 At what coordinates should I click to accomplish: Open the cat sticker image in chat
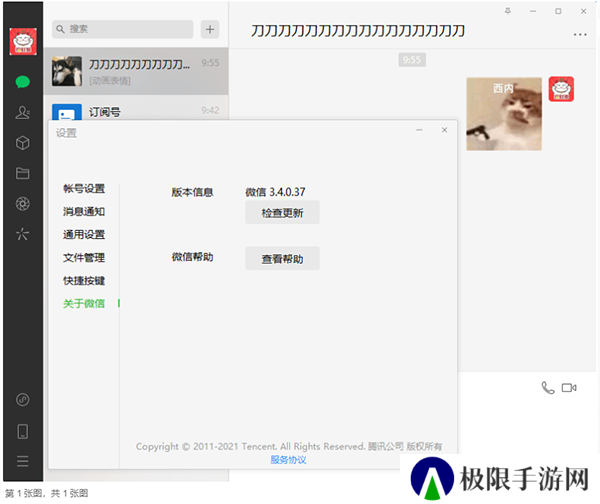[x=504, y=114]
